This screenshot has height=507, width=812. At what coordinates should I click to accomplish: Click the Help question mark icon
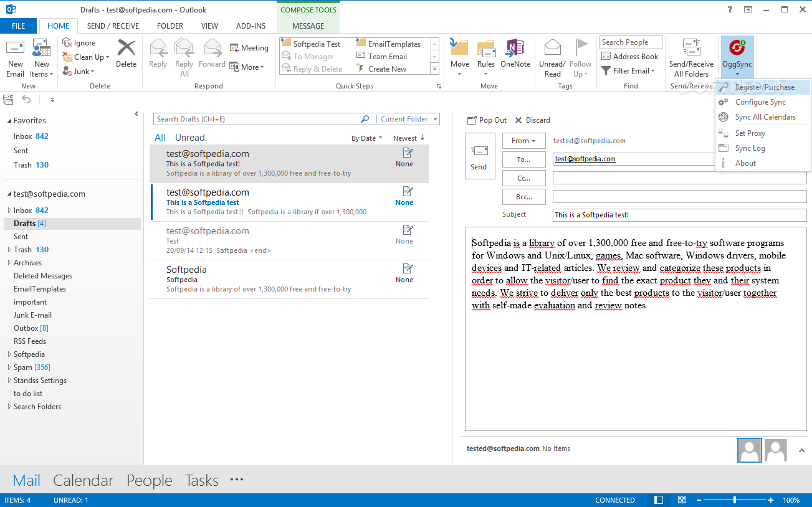(x=730, y=9)
